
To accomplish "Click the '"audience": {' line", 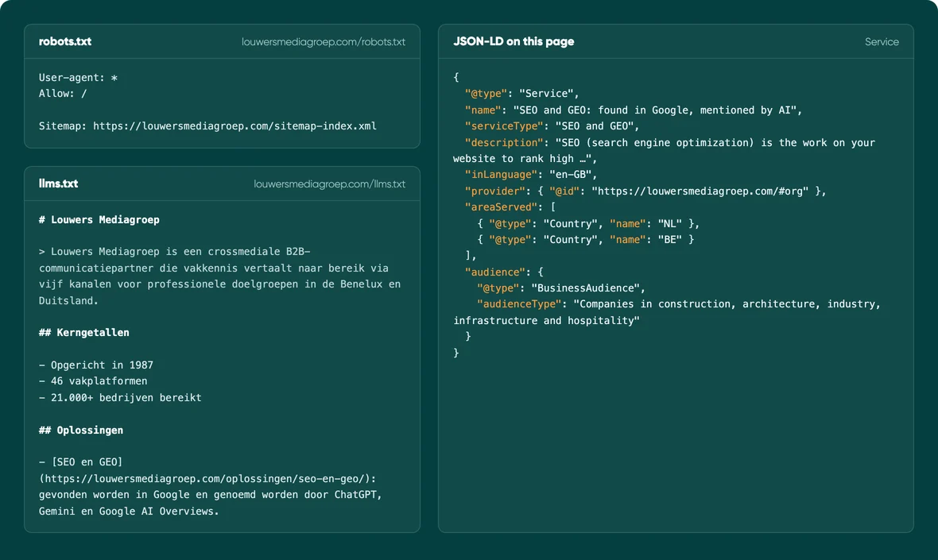I will tap(504, 272).
